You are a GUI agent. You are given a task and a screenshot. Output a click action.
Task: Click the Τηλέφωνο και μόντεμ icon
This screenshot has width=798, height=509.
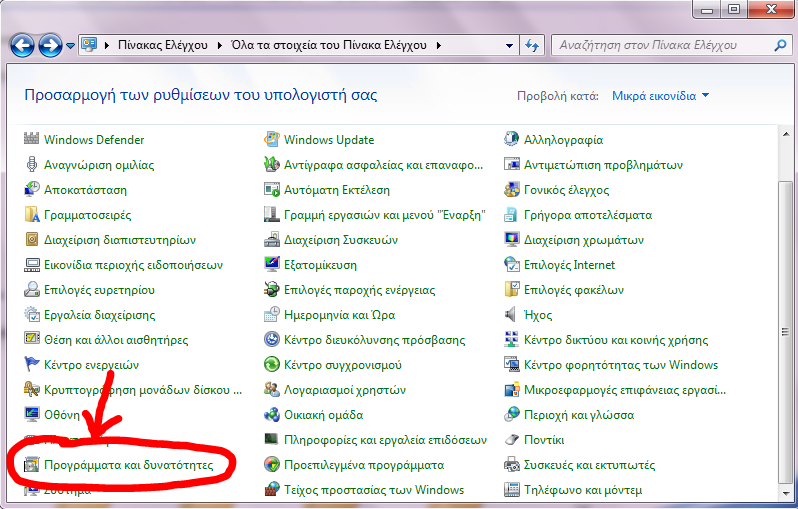pyautogui.click(x=512, y=490)
